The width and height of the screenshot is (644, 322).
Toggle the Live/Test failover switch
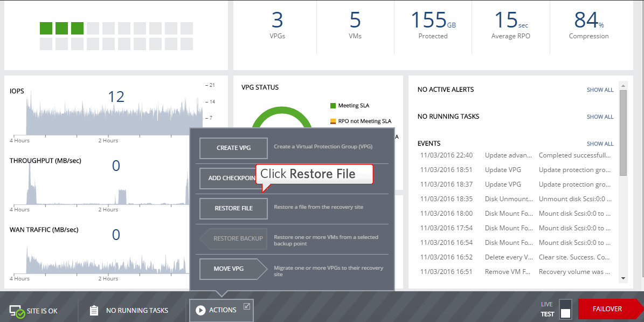click(x=565, y=309)
